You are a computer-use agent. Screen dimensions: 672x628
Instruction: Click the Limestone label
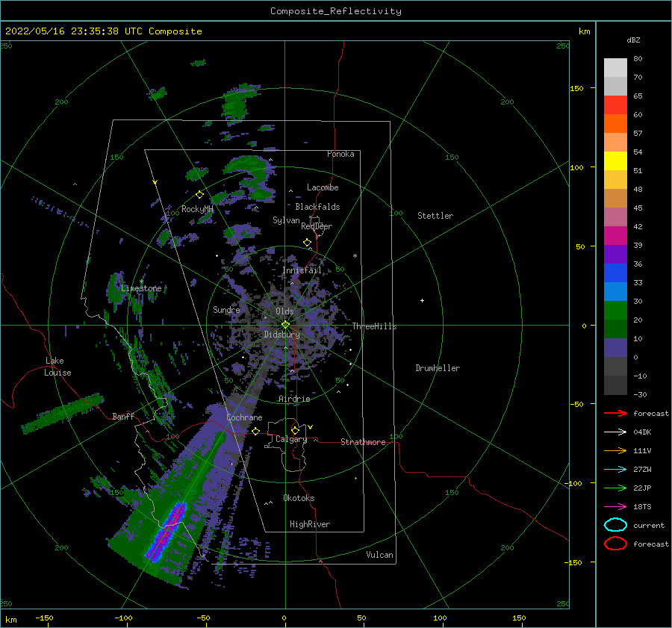point(141,288)
